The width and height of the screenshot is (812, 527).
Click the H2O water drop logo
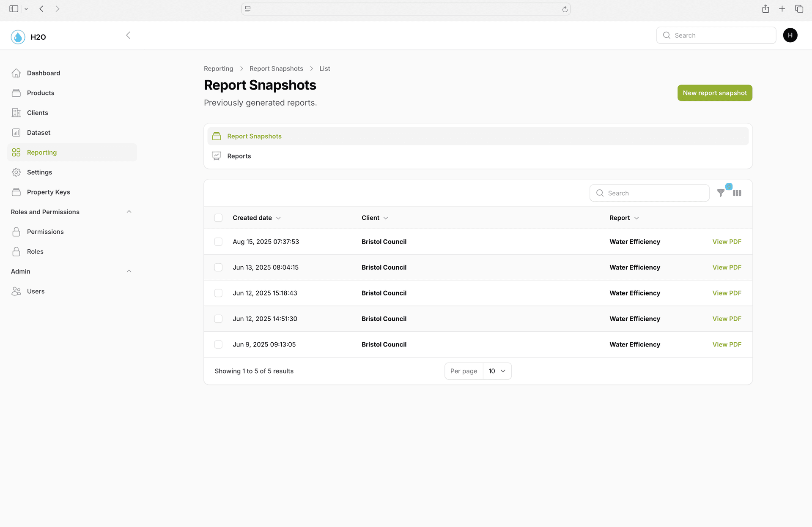tap(18, 37)
